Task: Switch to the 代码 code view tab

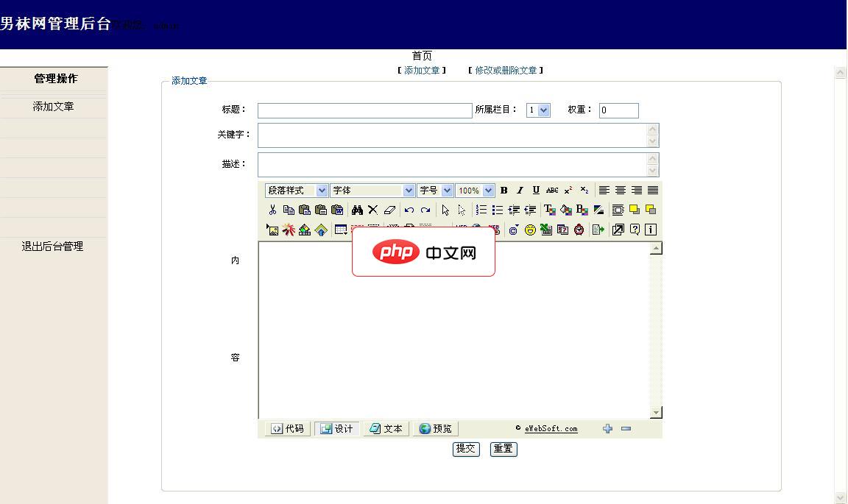Action: click(x=287, y=428)
